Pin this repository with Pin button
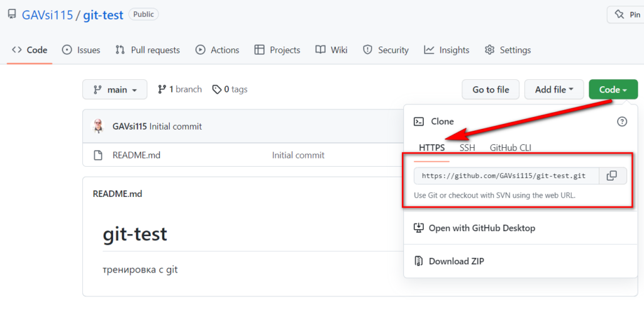 [x=627, y=15]
